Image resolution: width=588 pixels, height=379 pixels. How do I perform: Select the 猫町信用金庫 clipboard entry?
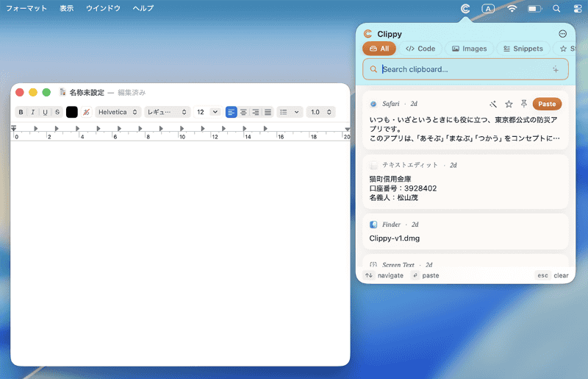(465, 182)
